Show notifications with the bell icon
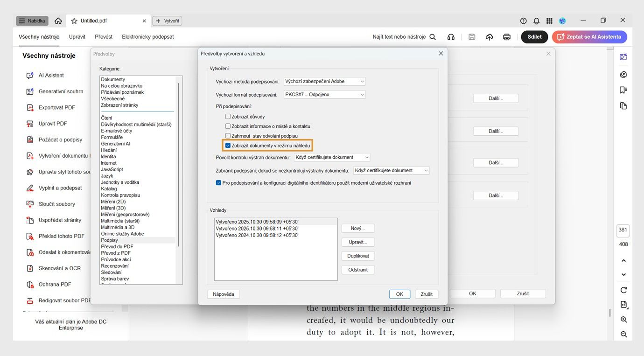The image size is (644, 356). click(537, 21)
